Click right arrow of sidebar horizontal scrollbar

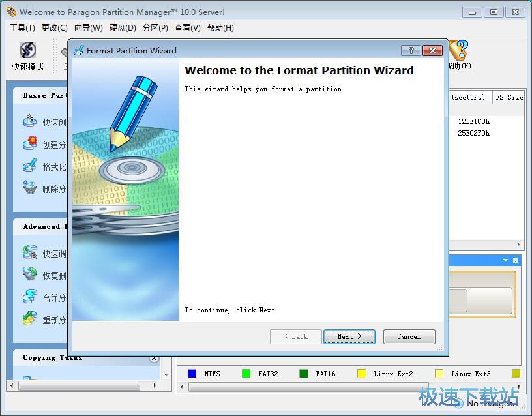[155, 385]
